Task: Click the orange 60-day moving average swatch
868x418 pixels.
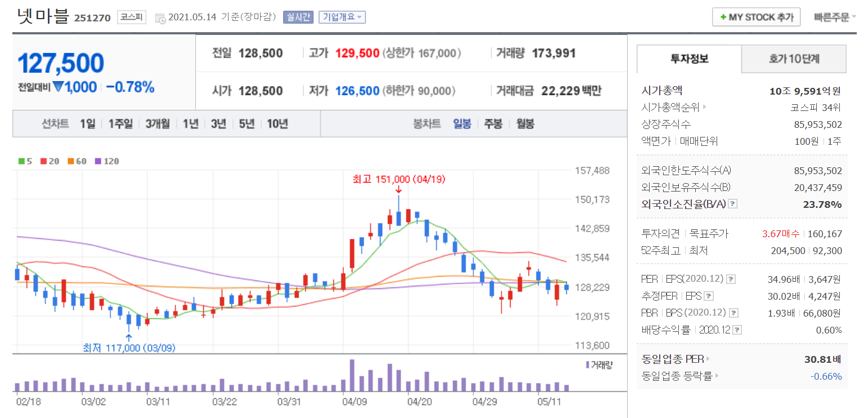Action: point(70,161)
